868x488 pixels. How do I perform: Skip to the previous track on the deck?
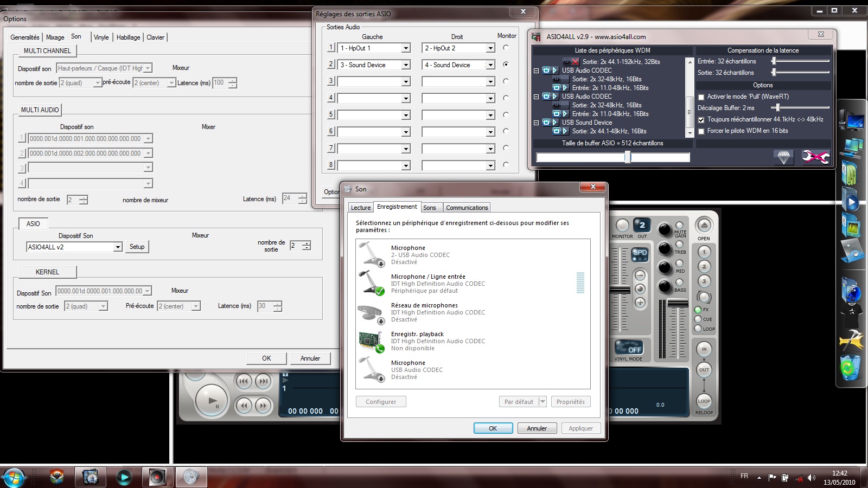coord(244,381)
